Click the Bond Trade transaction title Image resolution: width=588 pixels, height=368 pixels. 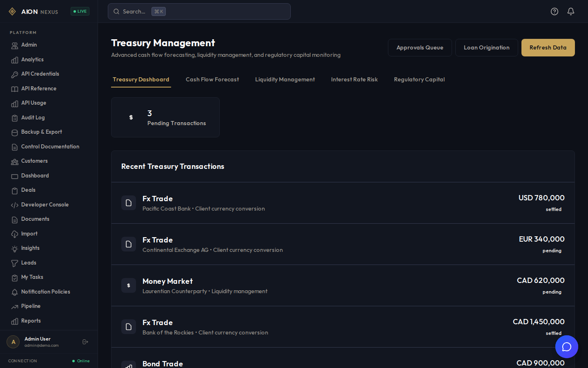coord(163,364)
